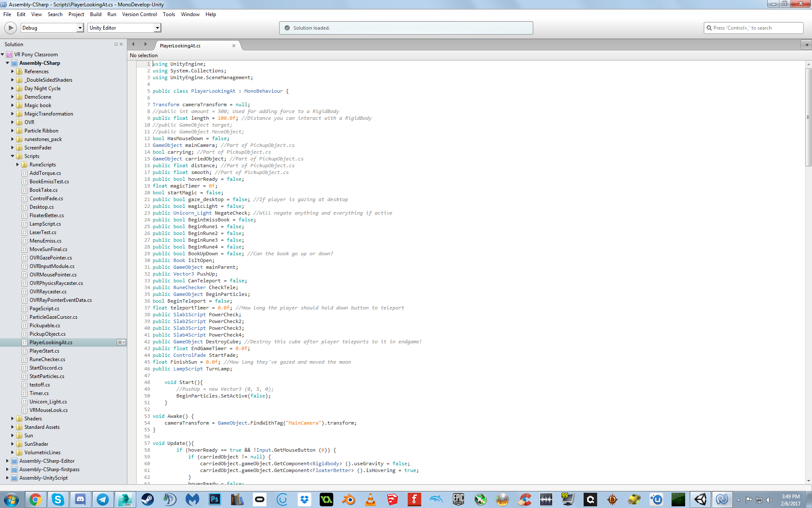Open Unity from the taskbar
812x508 pixels.
pyautogui.click(x=700, y=500)
